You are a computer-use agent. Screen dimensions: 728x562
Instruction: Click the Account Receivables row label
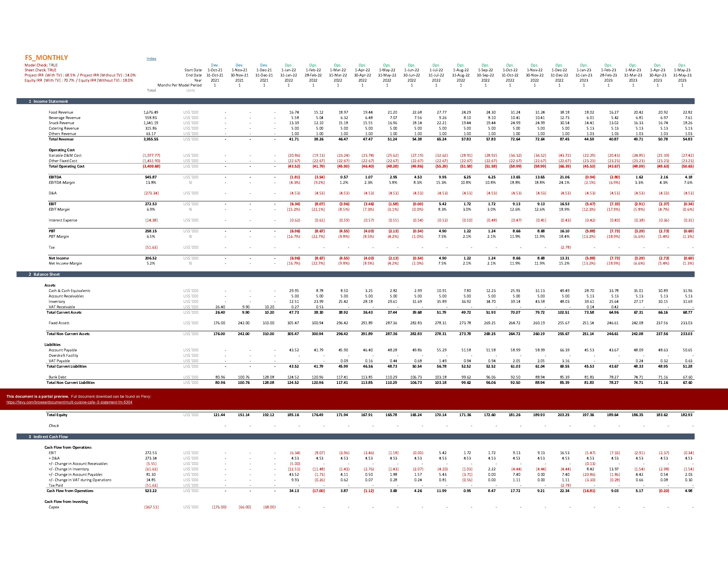coord(66,296)
